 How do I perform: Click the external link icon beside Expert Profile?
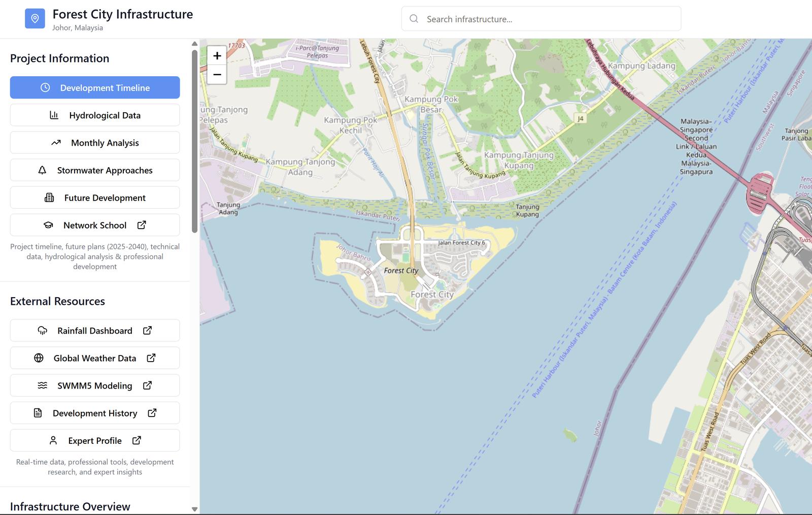coord(137,440)
